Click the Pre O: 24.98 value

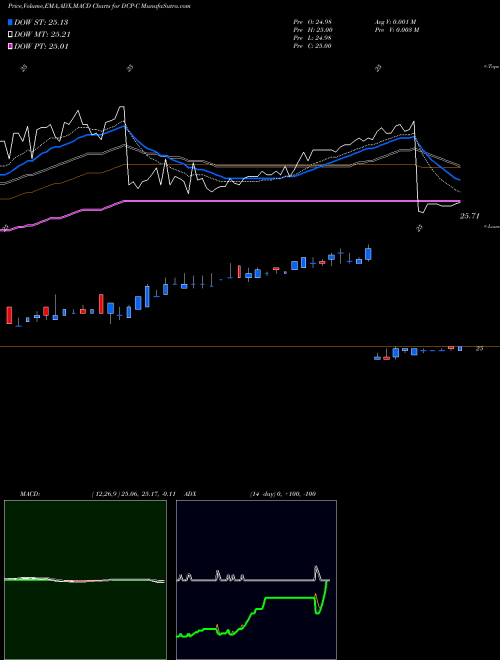313,22
